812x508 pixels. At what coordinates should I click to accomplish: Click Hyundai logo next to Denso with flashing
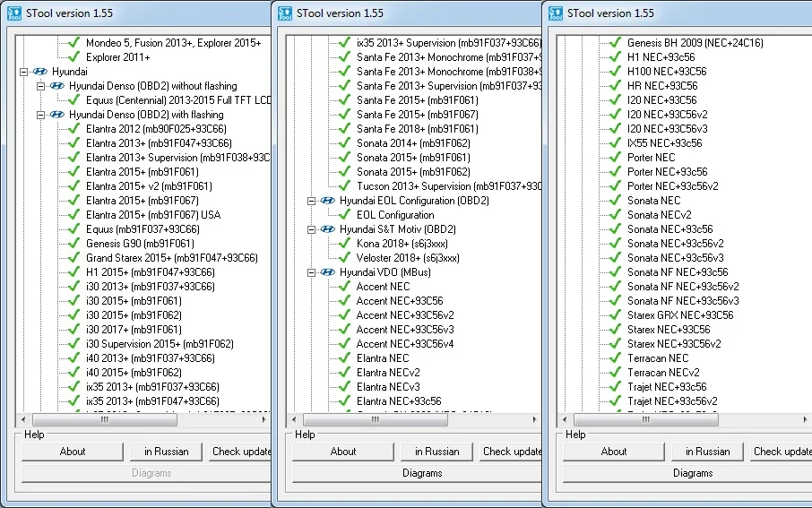[57, 115]
